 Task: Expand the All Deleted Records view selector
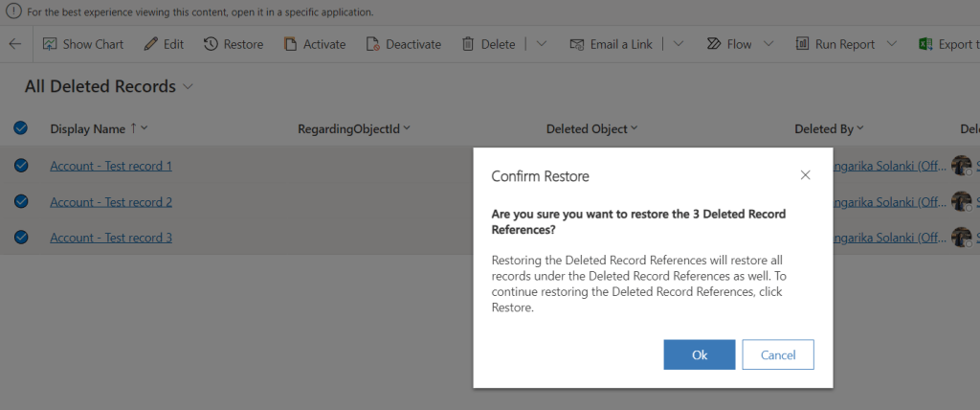[x=188, y=87]
